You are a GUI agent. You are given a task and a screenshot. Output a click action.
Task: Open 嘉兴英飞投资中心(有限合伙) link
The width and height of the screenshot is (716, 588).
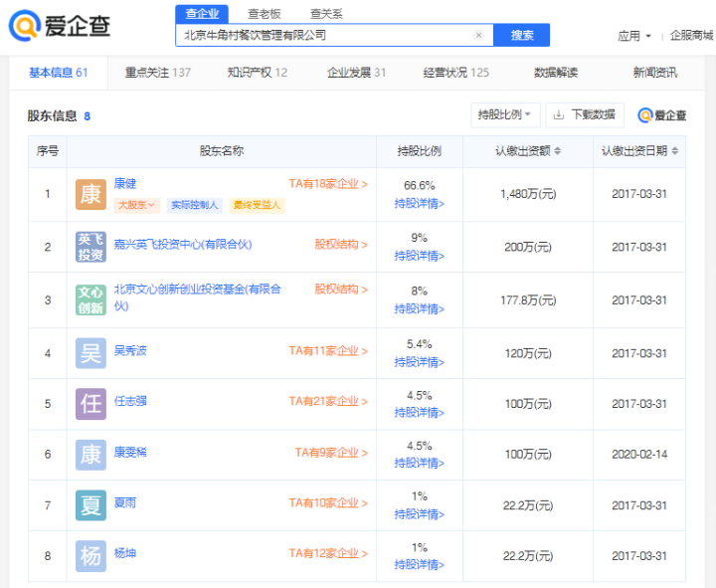(183, 245)
